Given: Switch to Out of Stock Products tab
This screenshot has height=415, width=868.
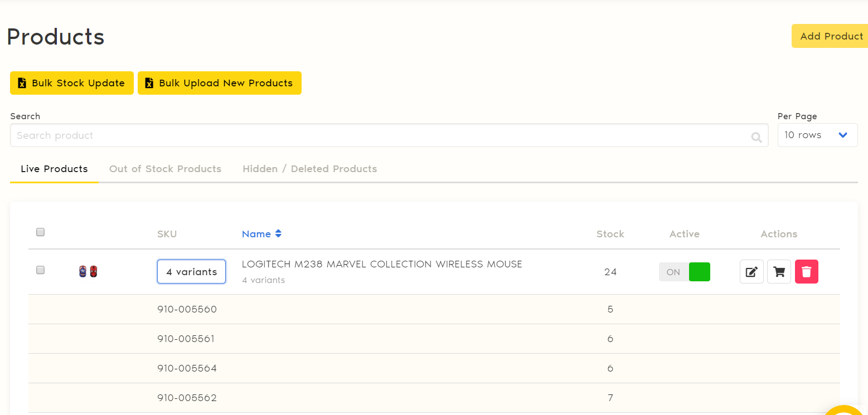Looking at the screenshot, I should pos(165,169).
